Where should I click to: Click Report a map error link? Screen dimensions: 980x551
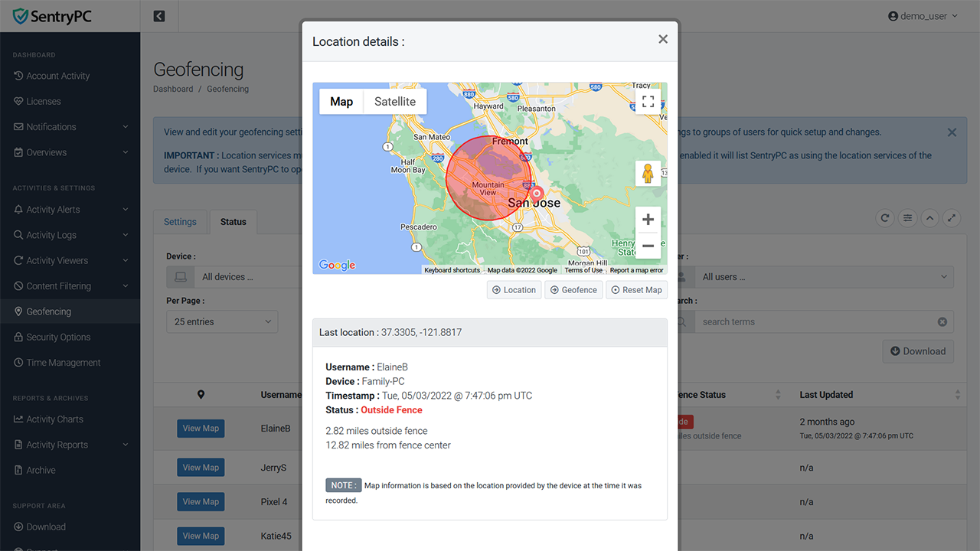click(637, 270)
